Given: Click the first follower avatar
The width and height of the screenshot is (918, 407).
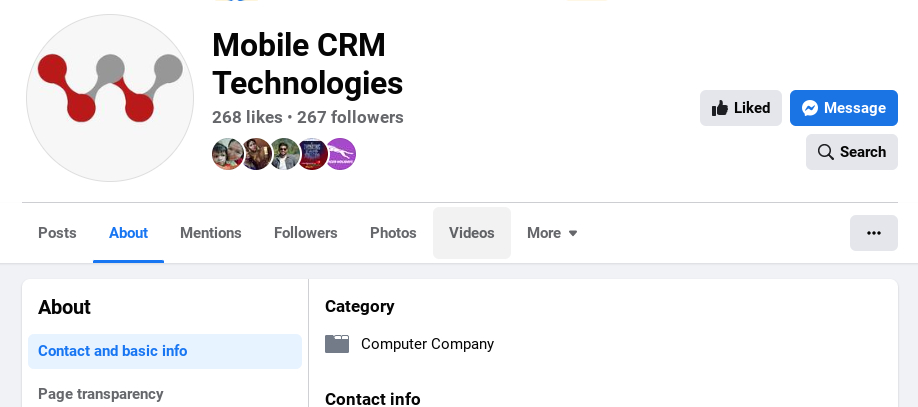Looking at the screenshot, I should coord(228,154).
